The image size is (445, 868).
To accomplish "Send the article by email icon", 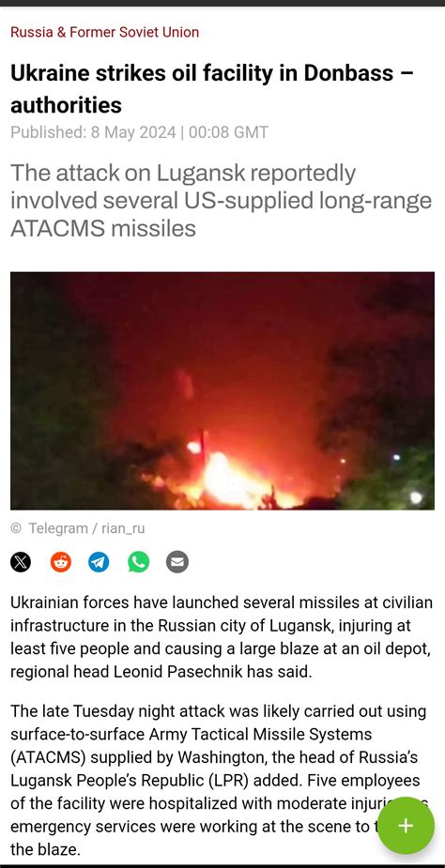I will pos(177,562).
